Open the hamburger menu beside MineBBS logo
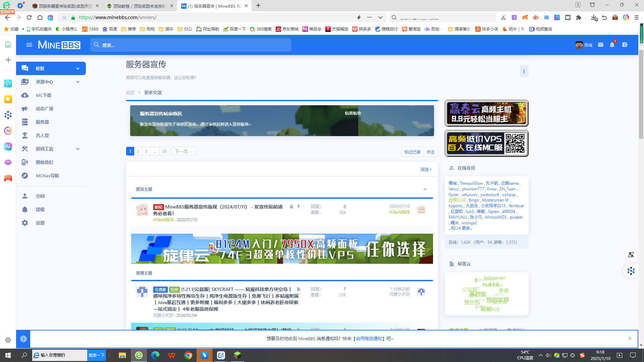 tap(29, 45)
